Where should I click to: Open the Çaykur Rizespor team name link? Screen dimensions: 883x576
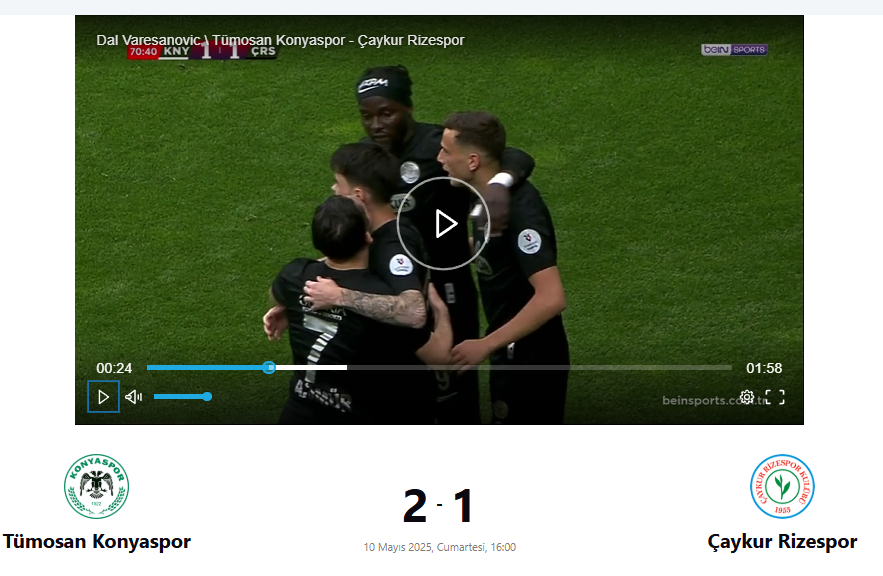(782, 541)
